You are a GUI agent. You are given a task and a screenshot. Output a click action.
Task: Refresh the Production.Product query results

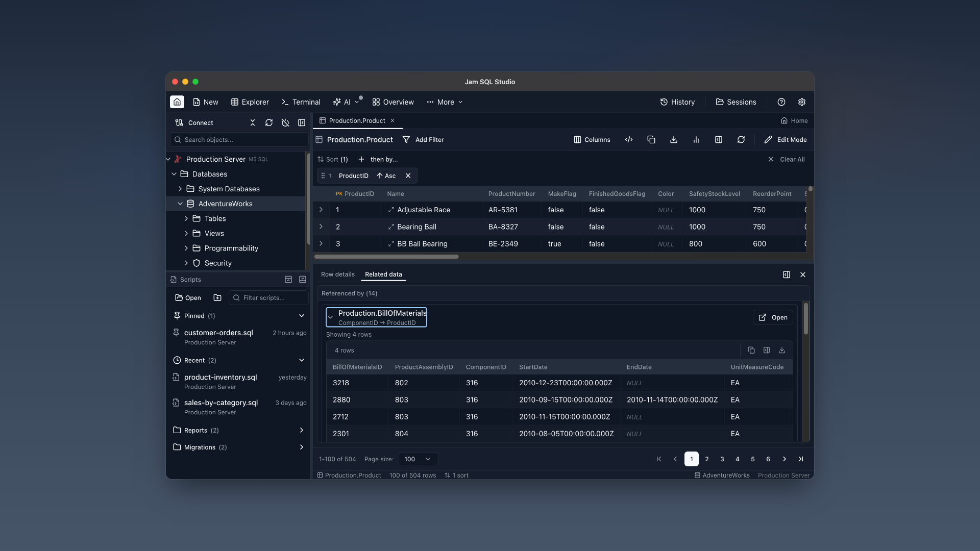pyautogui.click(x=741, y=139)
